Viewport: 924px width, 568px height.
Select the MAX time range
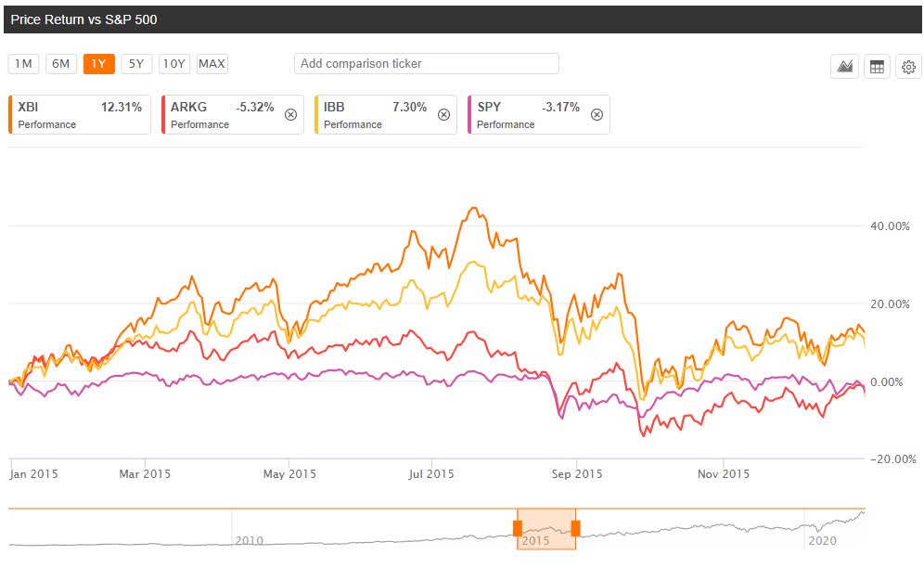tap(212, 64)
